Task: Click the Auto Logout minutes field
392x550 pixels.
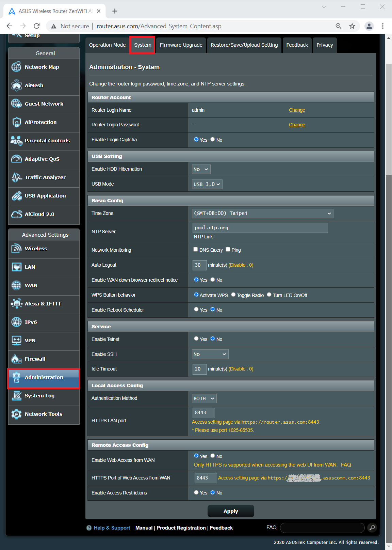Action: click(x=200, y=265)
